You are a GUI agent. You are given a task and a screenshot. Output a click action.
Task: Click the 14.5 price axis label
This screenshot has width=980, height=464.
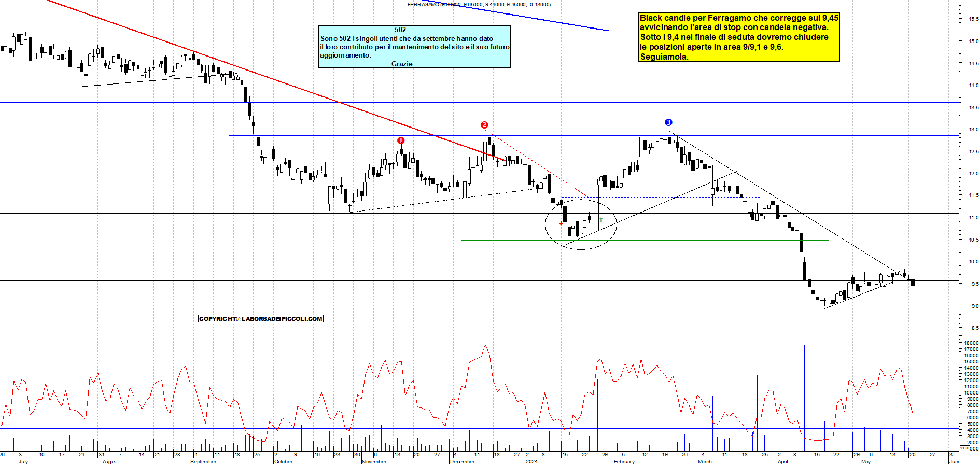coord(973,64)
